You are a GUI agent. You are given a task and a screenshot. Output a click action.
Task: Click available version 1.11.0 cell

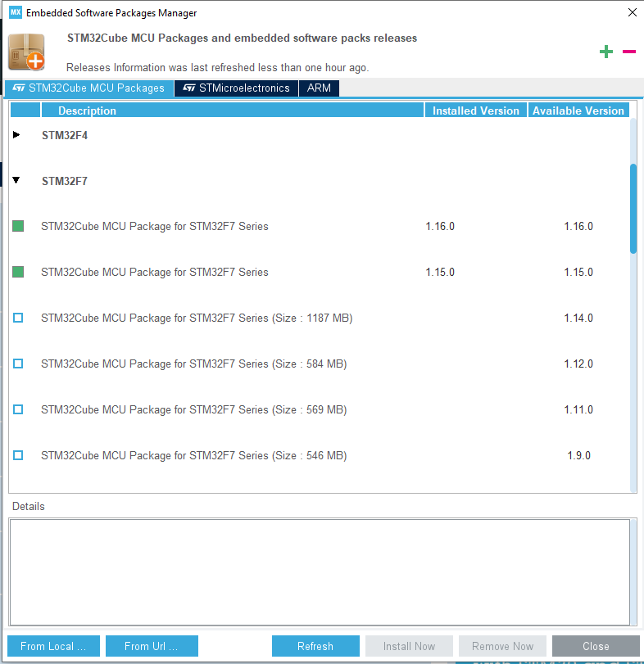point(578,409)
